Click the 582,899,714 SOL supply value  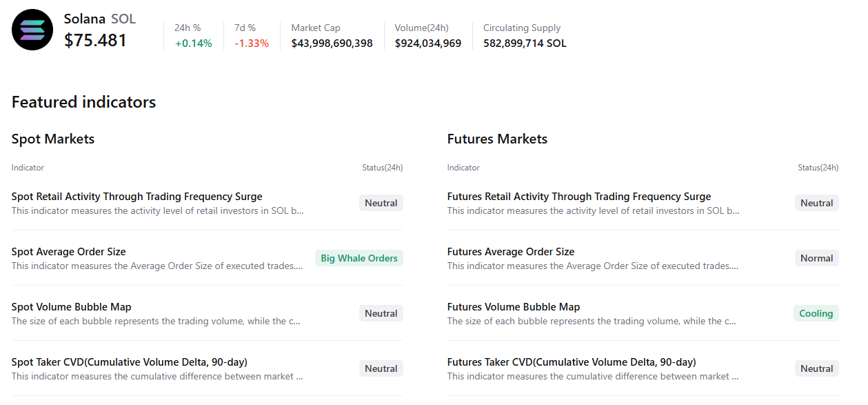pyautogui.click(x=525, y=43)
